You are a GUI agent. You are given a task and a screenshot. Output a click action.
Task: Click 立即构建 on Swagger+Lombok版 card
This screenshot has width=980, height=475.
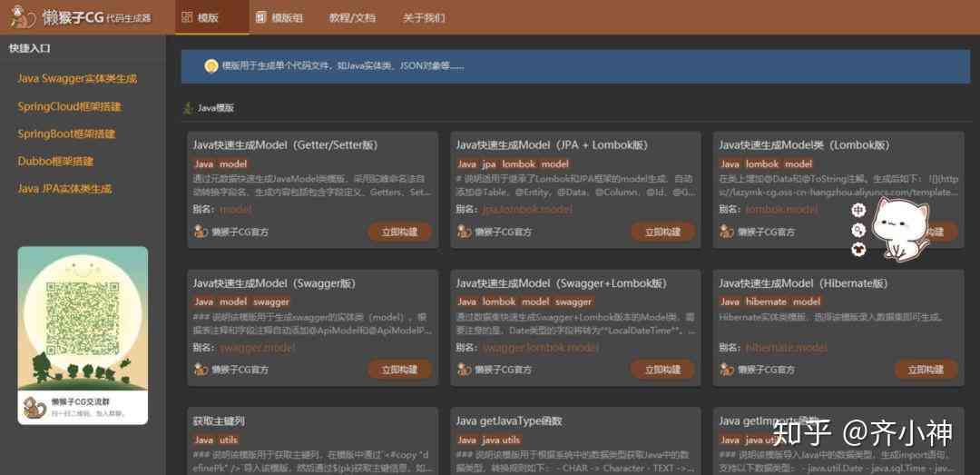click(x=662, y=370)
